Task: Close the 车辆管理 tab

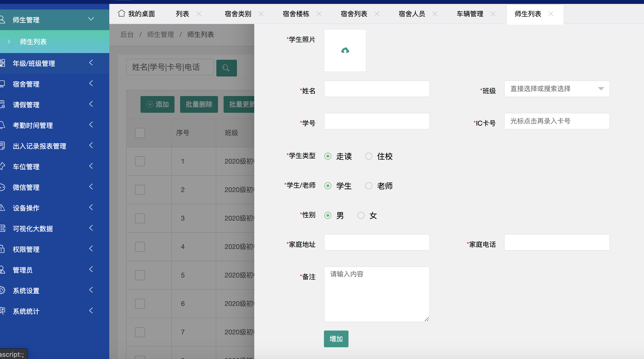Action: click(493, 14)
